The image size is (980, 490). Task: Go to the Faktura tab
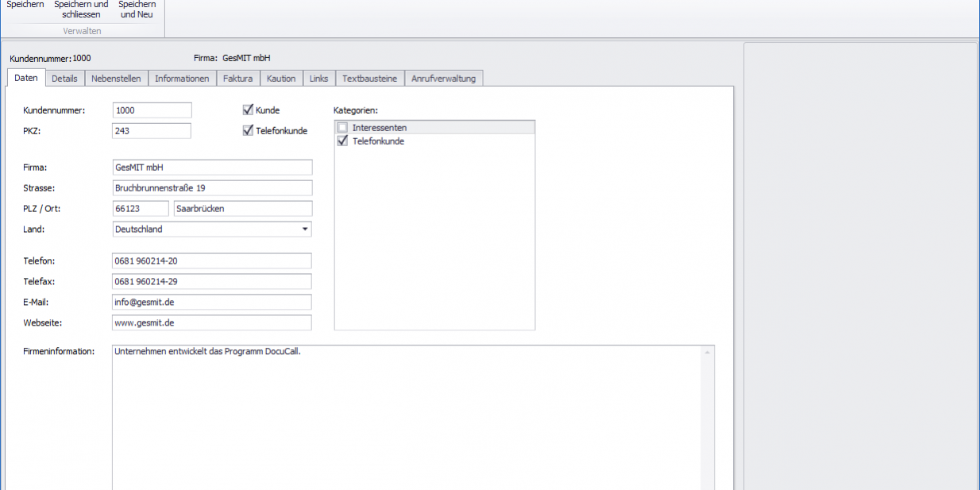click(237, 79)
